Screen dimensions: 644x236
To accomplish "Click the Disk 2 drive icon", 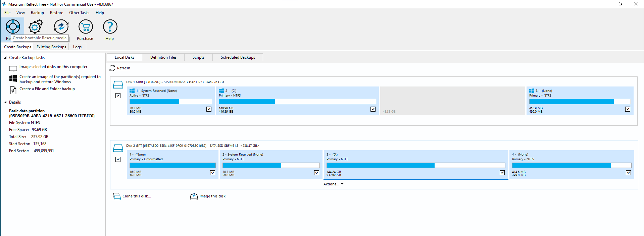I will [118, 148].
